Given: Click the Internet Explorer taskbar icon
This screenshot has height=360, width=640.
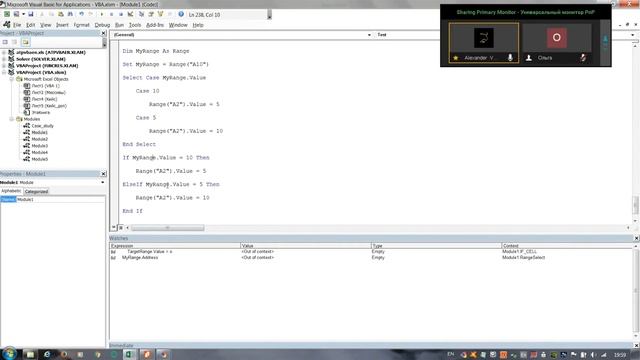Looking at the screenshot, I should (x=47, y=354).
